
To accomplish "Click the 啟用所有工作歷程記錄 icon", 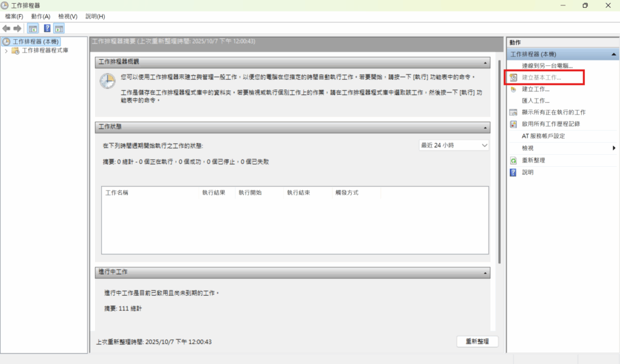I will [513, 124].
